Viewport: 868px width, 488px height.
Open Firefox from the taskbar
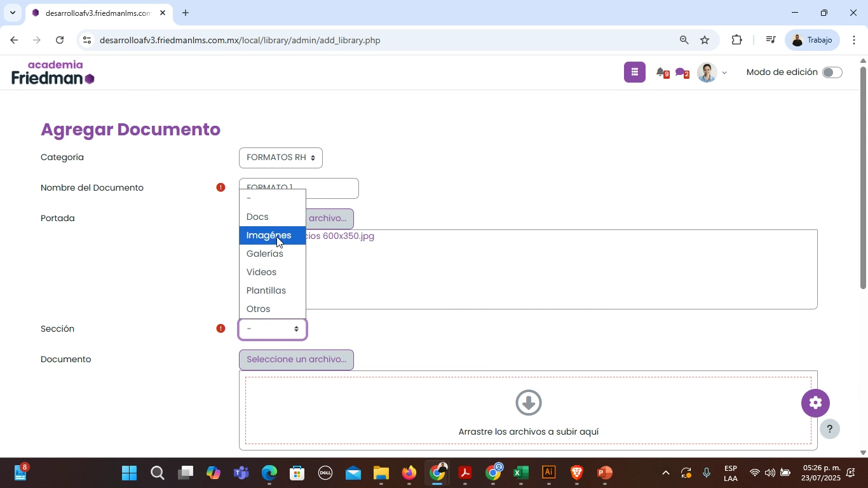[409, 473]
